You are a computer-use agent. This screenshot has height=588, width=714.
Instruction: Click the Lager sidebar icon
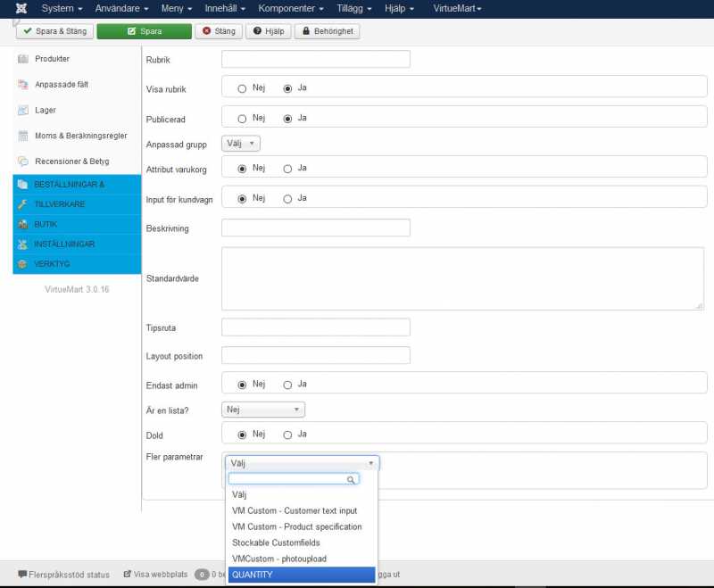(23, 110)
